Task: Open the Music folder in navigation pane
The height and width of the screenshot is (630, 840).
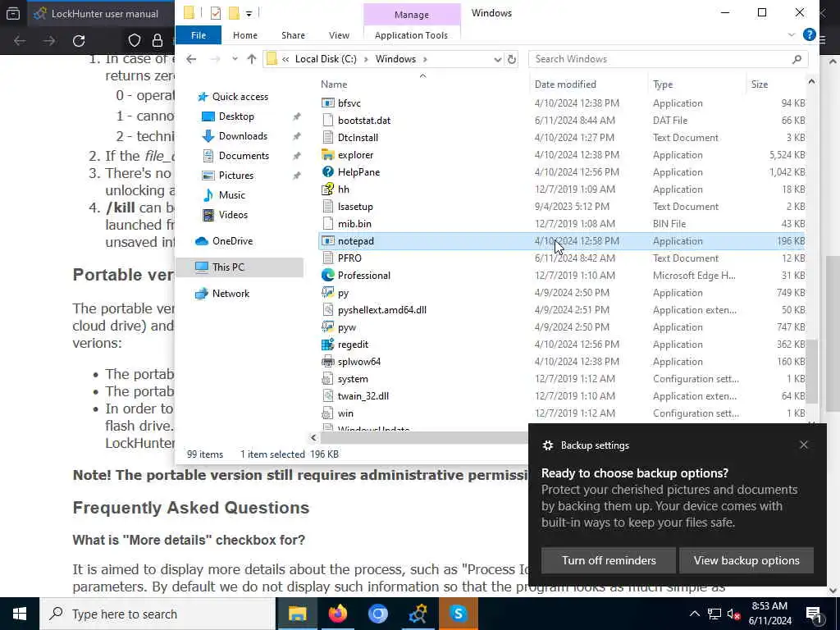Action: point(231,195)
